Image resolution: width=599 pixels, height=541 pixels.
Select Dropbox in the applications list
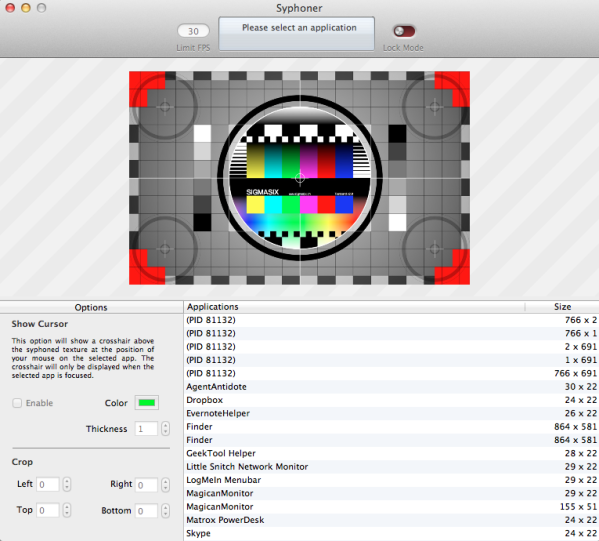point(391,400)
